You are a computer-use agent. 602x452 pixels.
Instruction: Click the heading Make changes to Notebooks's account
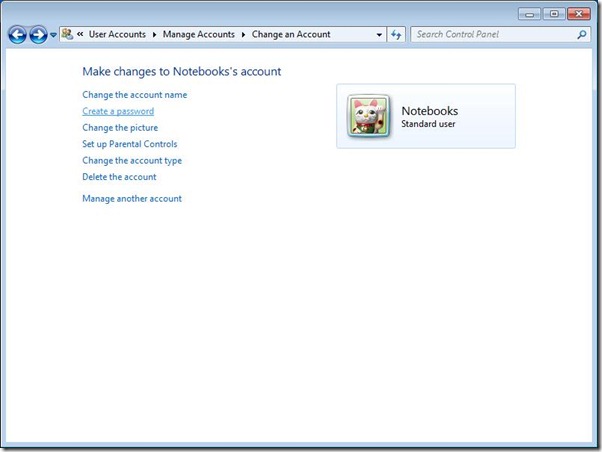click(182, 71)
